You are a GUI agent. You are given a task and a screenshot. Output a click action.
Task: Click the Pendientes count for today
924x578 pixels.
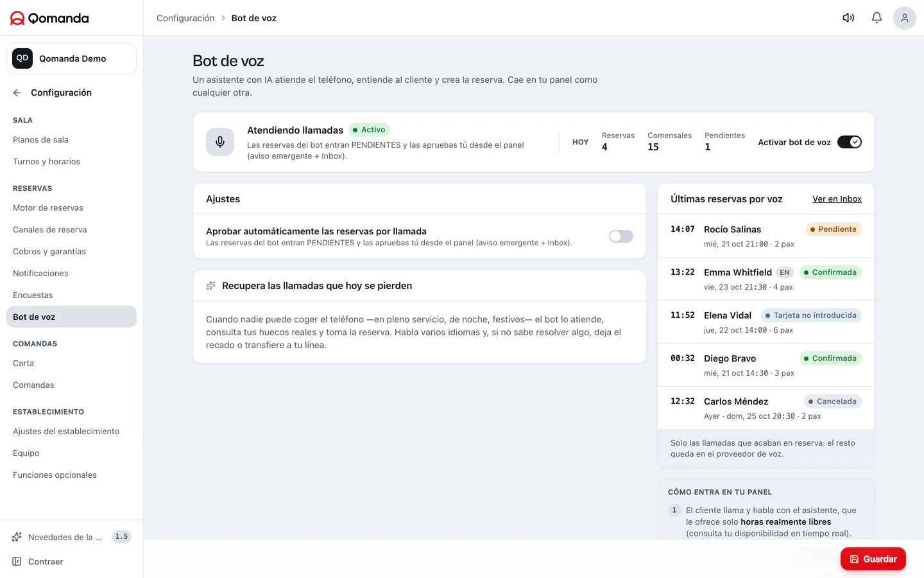click(724, 141)
